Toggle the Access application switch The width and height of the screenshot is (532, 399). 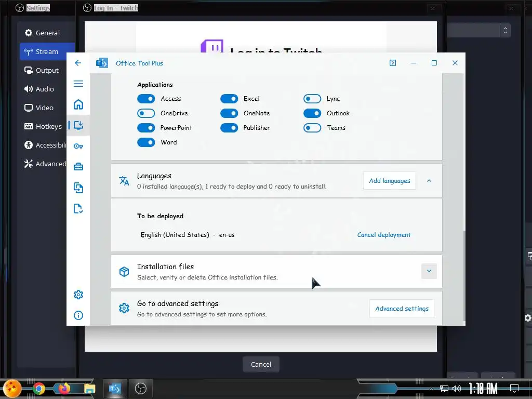[146, 99]
